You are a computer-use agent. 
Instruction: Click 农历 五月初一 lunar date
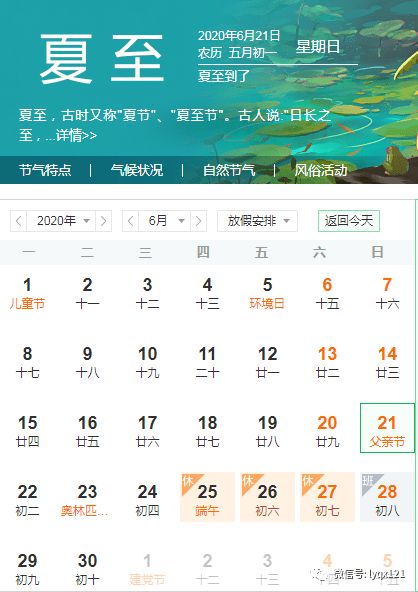[238, 52]
